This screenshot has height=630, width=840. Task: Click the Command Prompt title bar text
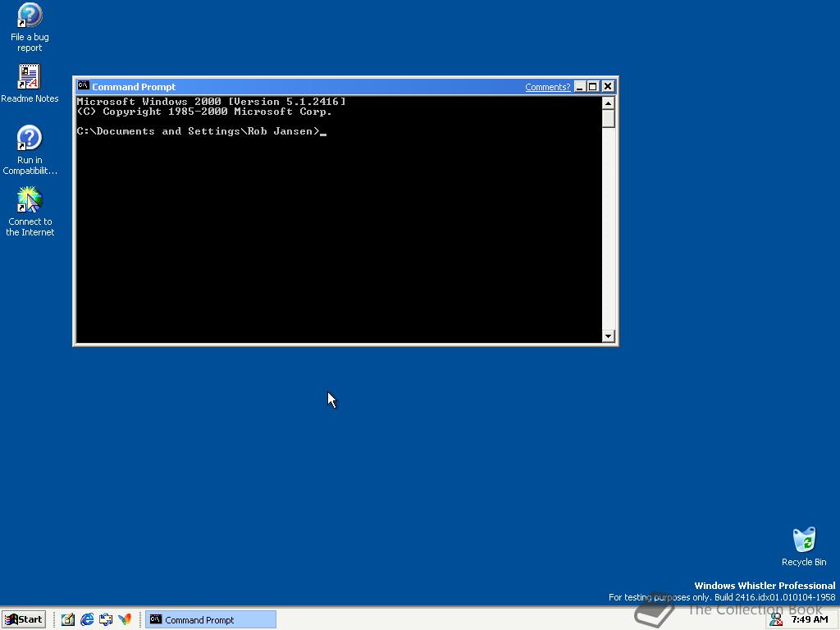tap(134, 87)
